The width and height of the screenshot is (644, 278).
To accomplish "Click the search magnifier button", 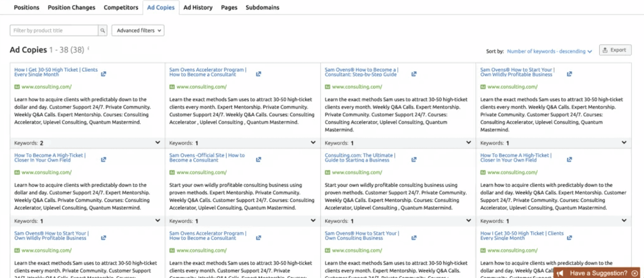I will (x=102, y=30).
